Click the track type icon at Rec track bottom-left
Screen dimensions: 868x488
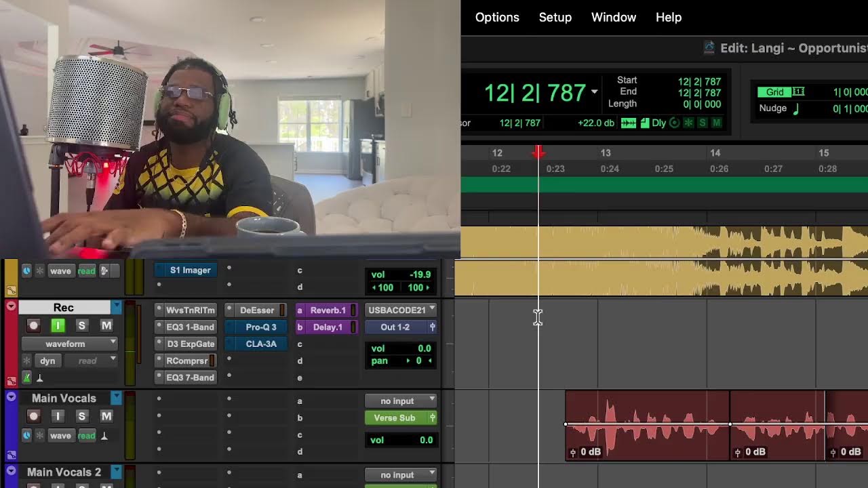click(x=11, y=382)
